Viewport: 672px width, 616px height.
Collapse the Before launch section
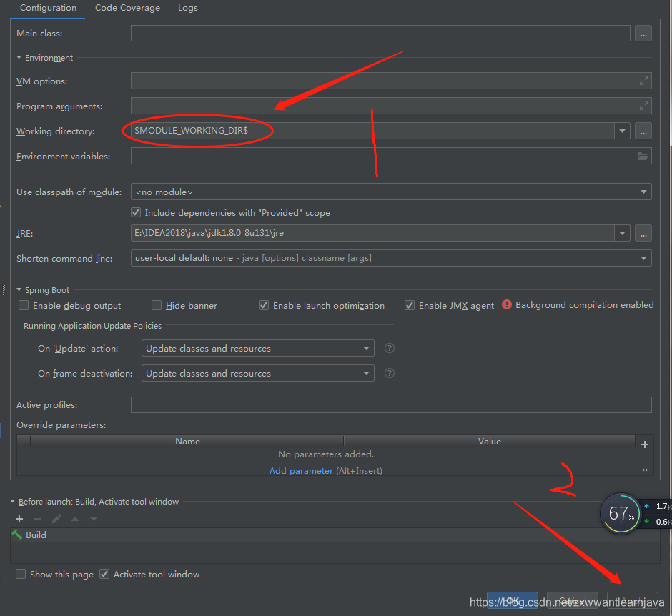(x=12, y=501)
